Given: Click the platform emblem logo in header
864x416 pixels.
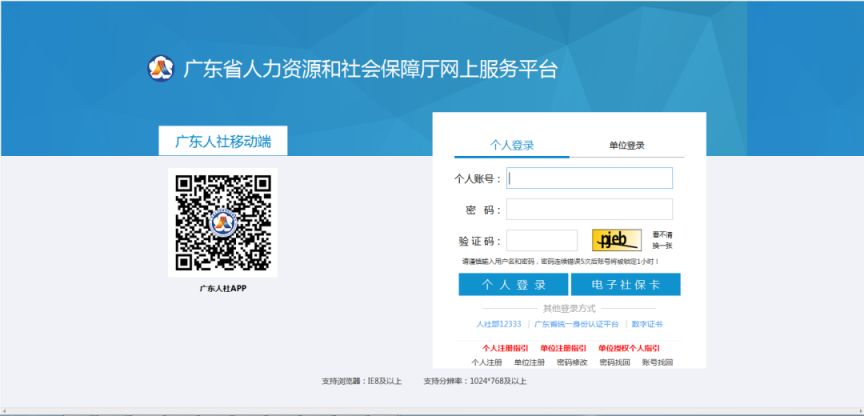Looking at the screenshot, I should pos(160,69).
